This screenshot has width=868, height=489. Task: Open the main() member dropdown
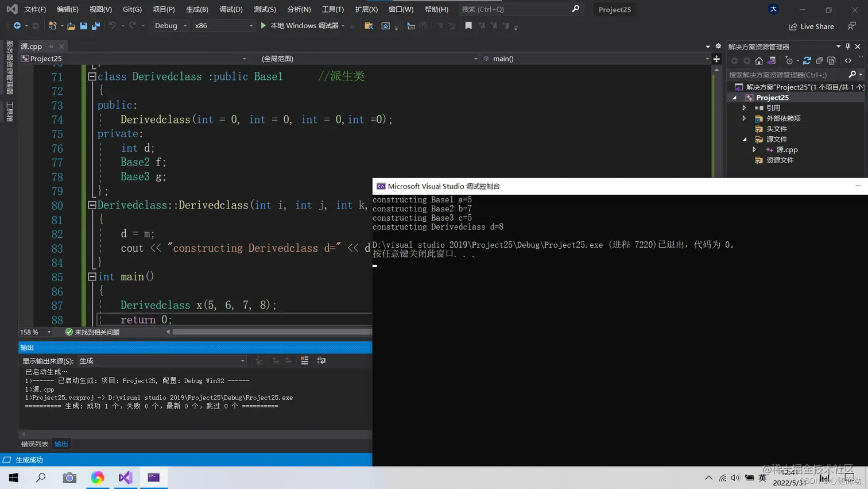pos(596,59)
